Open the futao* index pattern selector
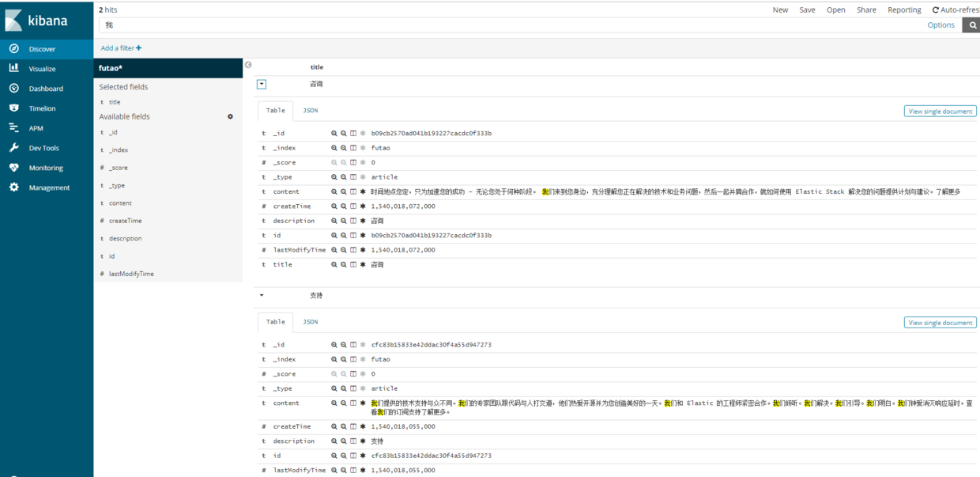Viewport: 980px width, 477px height. coord(168,68)
